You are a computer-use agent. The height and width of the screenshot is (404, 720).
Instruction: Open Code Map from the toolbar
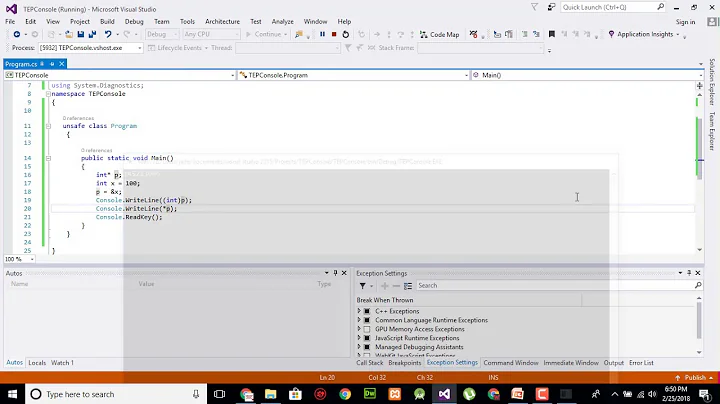click(439, 34)
